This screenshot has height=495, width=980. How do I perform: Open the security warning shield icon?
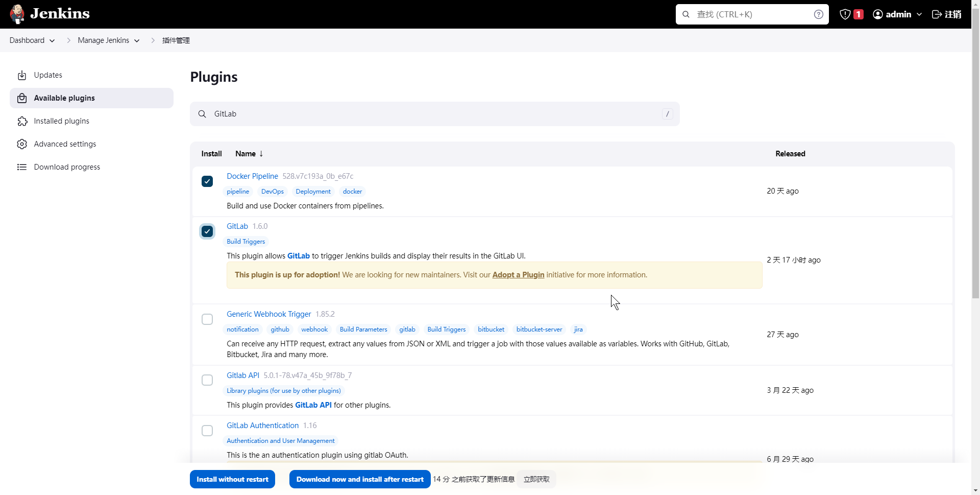845,14
